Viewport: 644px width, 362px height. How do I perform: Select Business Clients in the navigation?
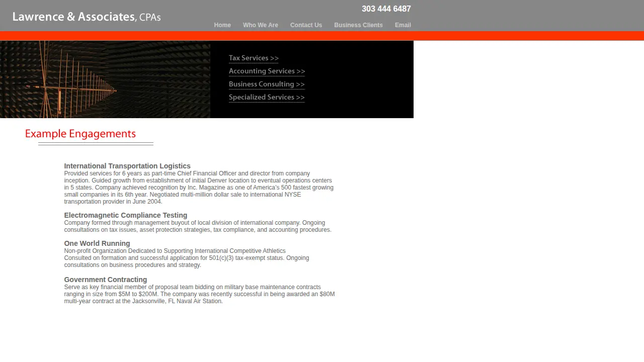click(358, 25)
